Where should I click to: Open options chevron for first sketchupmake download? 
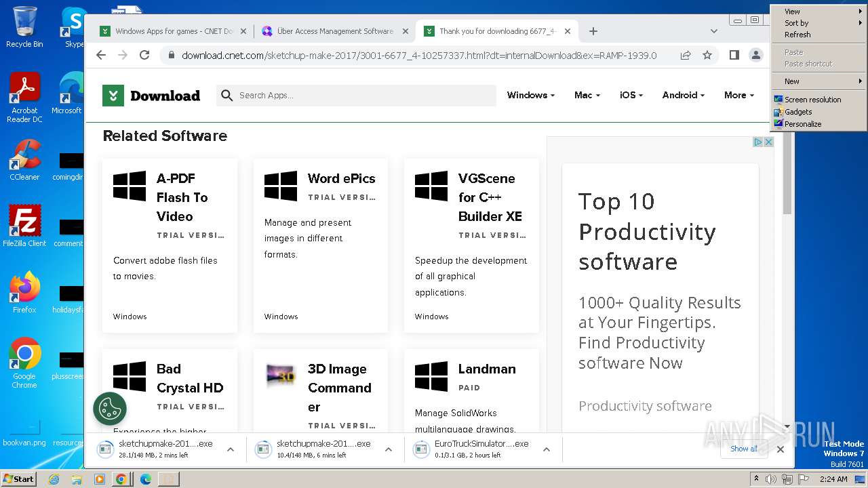[x=231, y=449]
